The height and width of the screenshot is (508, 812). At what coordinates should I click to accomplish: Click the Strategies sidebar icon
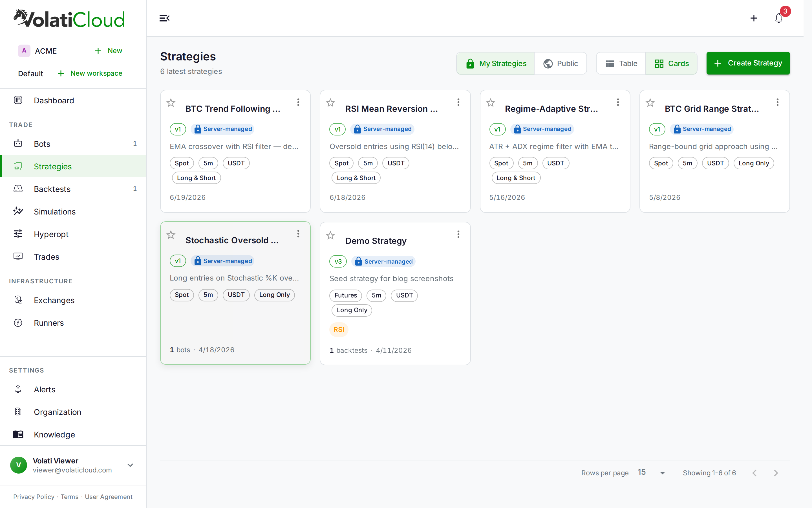pos(18,166)
